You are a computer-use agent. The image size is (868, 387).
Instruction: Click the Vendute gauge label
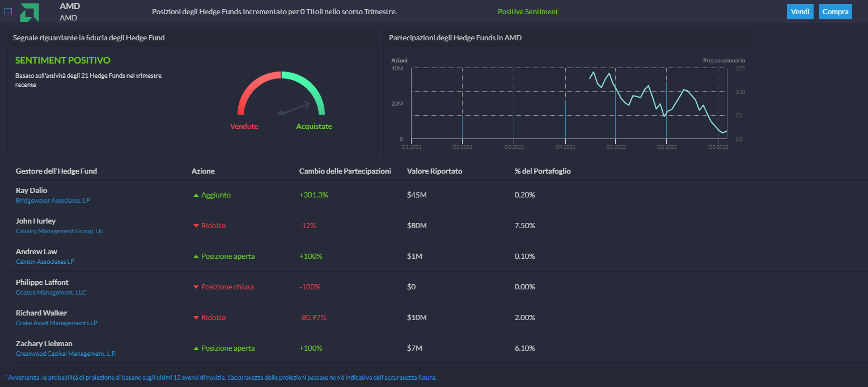[244, 126]
